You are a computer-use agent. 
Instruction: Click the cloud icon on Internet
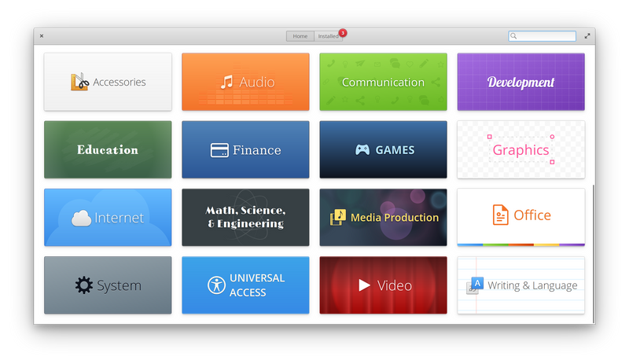point(82,219)
